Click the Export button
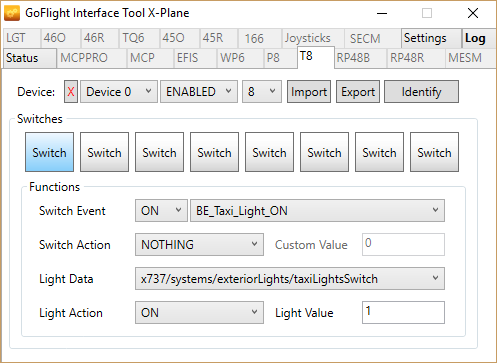This screenshot has height=363, width=497. (x=358, y=91)
